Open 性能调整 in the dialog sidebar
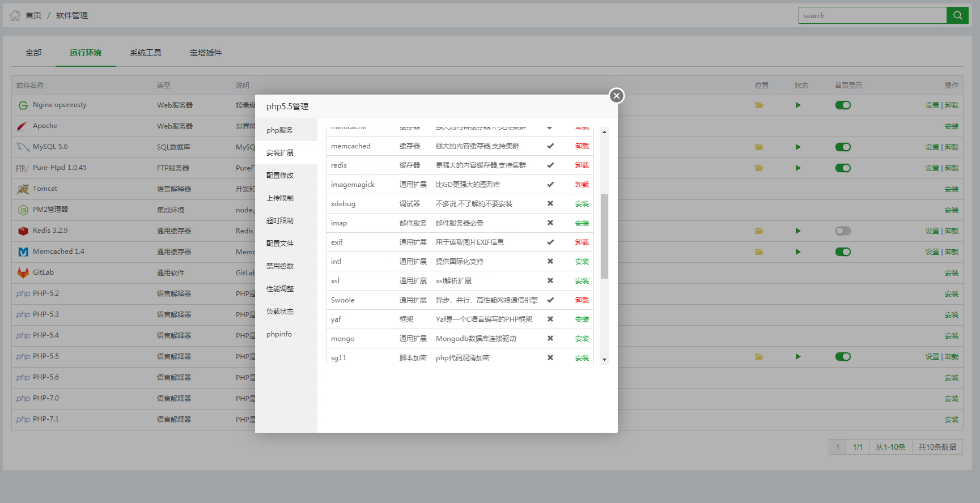 click(286, 288)
